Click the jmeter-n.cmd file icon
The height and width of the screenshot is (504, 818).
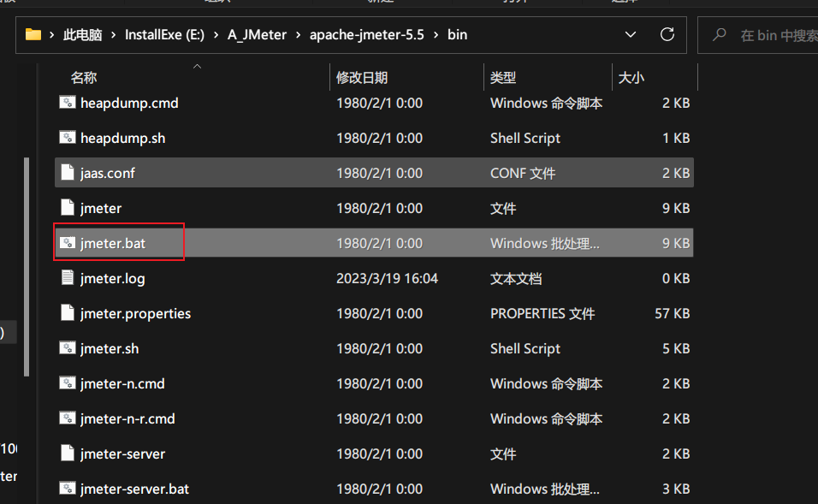pyautogui.click(x=68, y=383)
